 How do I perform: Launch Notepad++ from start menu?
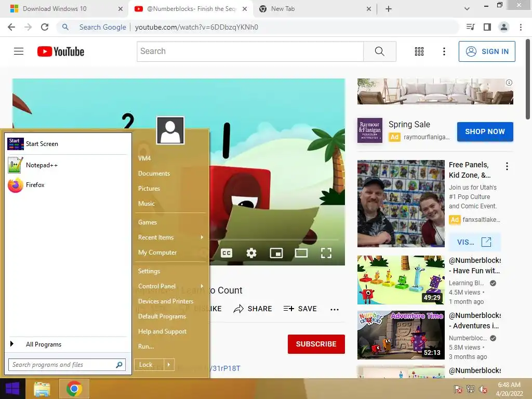pos(67,165)
